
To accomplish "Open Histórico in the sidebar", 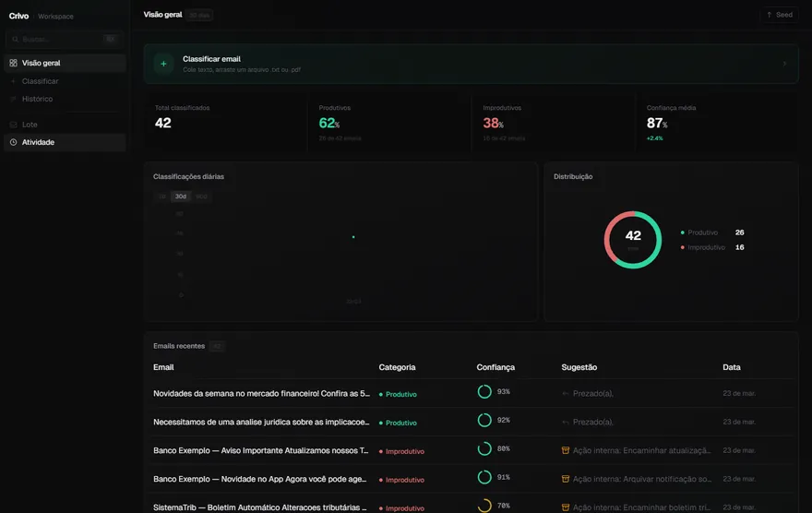I will tap(65, 99).
